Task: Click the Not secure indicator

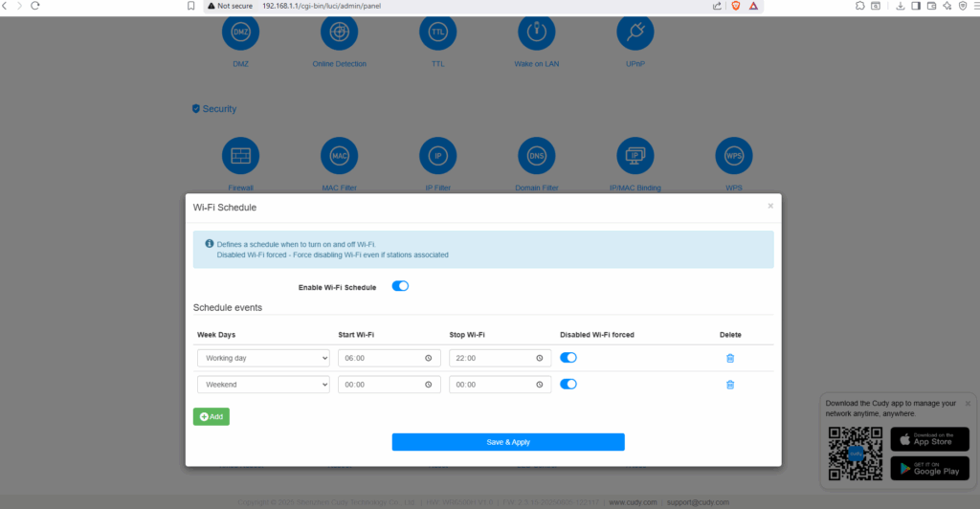Action: [230, 6]
